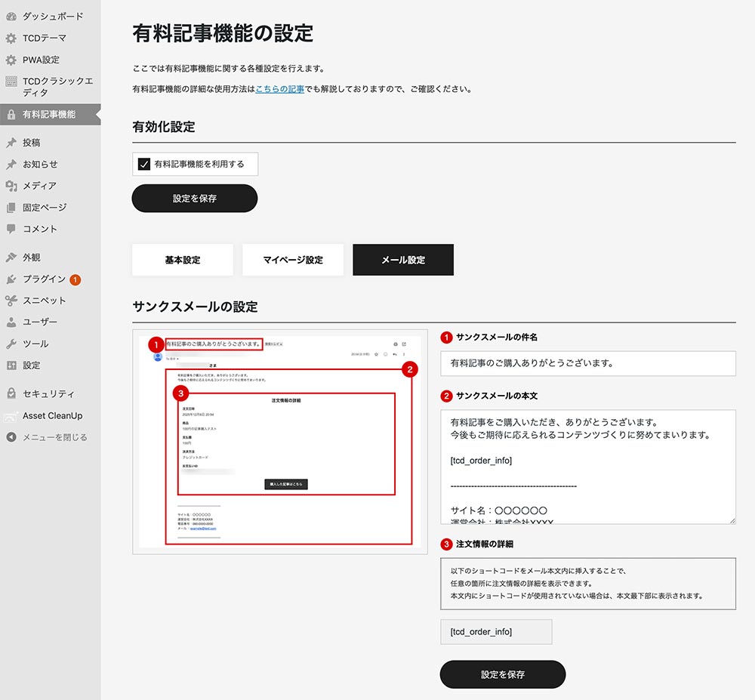
Task: Click the TCD Theme gear icon
Action: click(x=11, y=38)
